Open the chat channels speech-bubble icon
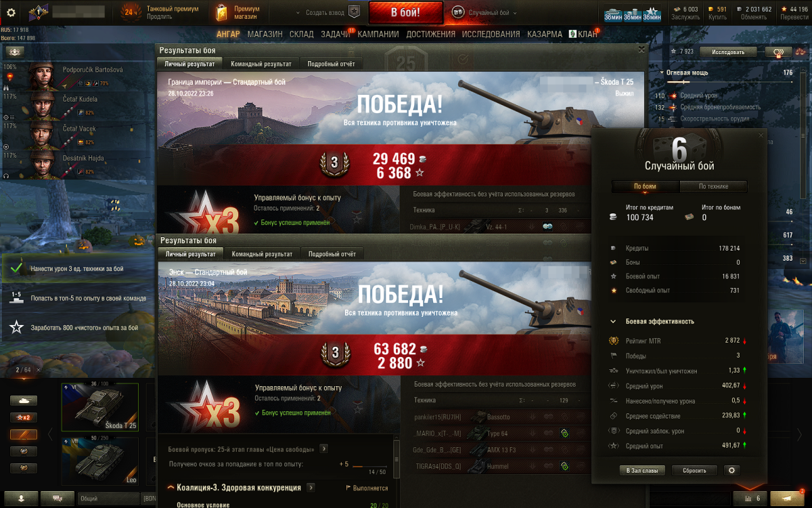 (x=58, y=499)
